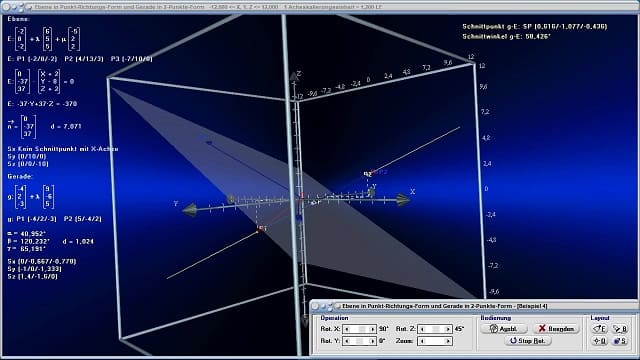Decrease Rot. Z with left arrow
The image size is (640, 360).
(422, 329)
